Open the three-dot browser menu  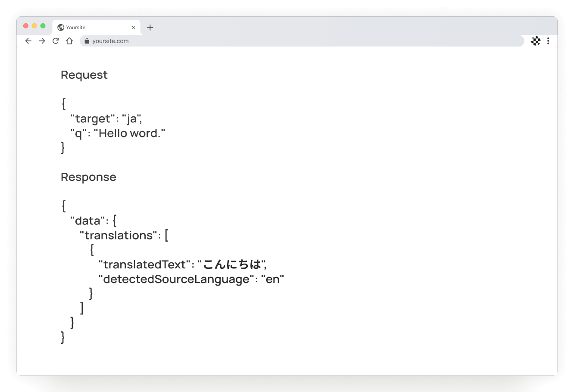(x=549, y=41)
